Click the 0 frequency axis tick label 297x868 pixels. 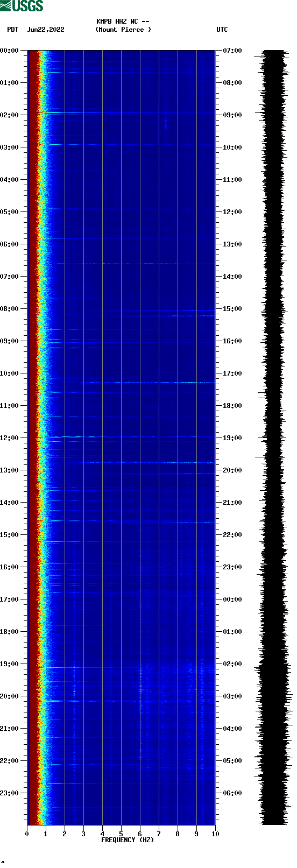point(27,834)
